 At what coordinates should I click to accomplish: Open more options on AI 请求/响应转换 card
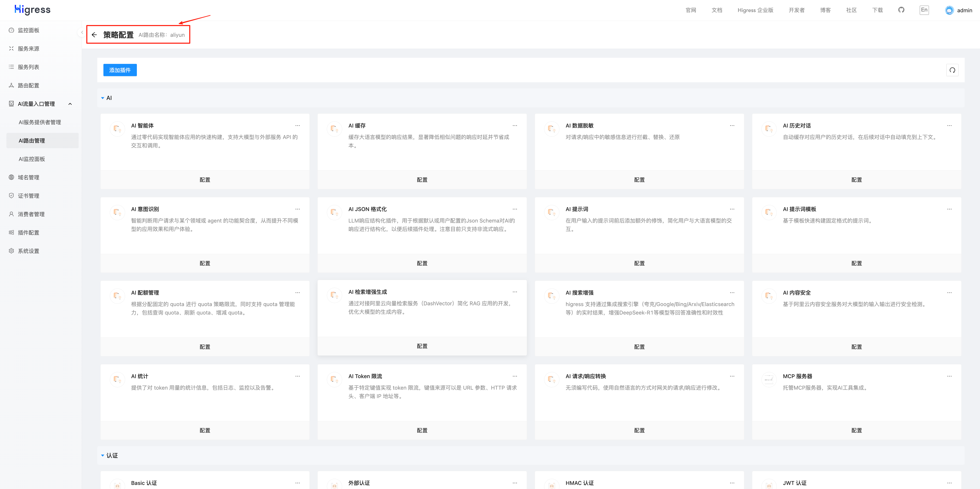pyautogui.click(x=732, y=376)
